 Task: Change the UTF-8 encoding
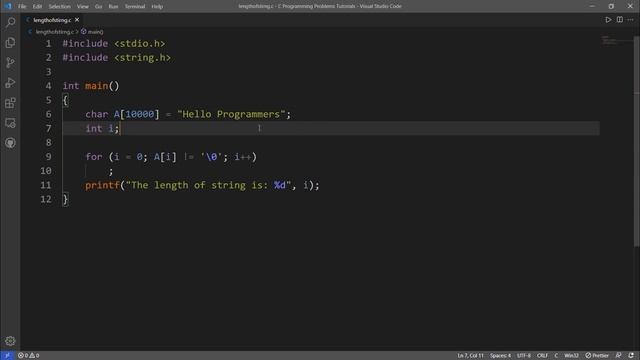[x=524, y=356]
